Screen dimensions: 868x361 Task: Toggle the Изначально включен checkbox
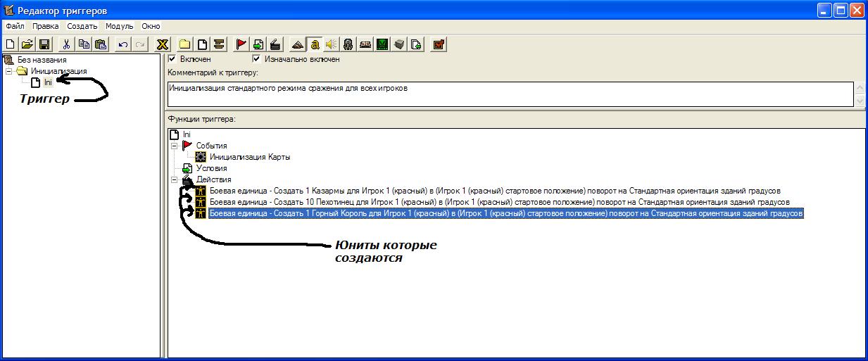pyautogui.click(x=256, y=59)
